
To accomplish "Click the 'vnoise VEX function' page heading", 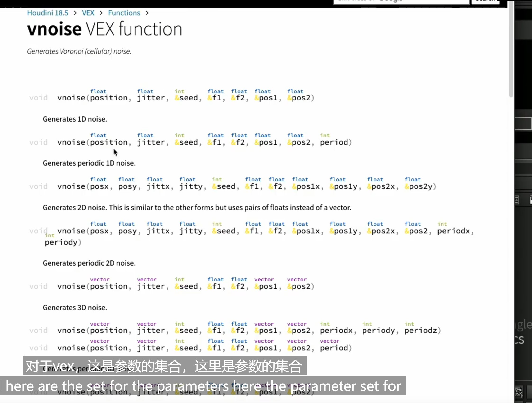I will (105, 29).
